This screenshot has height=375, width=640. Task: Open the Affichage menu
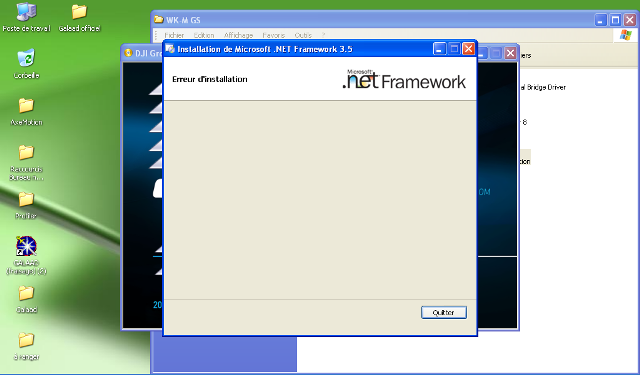[x=238, y=36]
